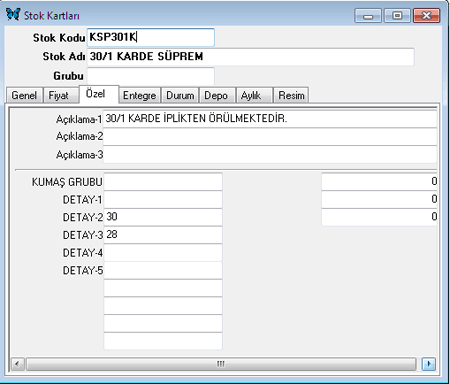Click the Açıklama-2 empty field
This screenshot has width=450, height=384.
pyautogui.click(x=270, y=137)
